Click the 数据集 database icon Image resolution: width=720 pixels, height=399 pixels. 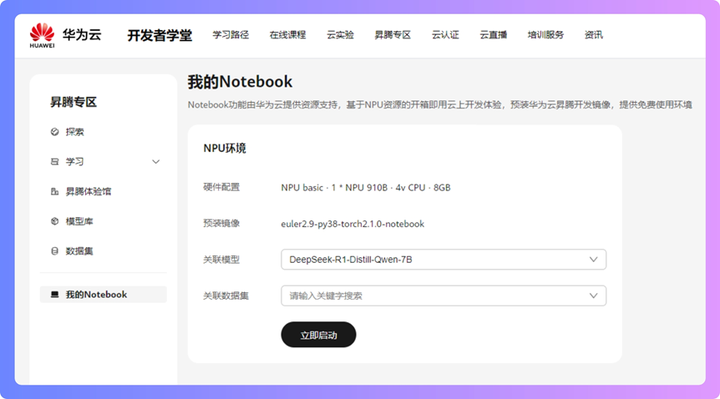point(55,251)
